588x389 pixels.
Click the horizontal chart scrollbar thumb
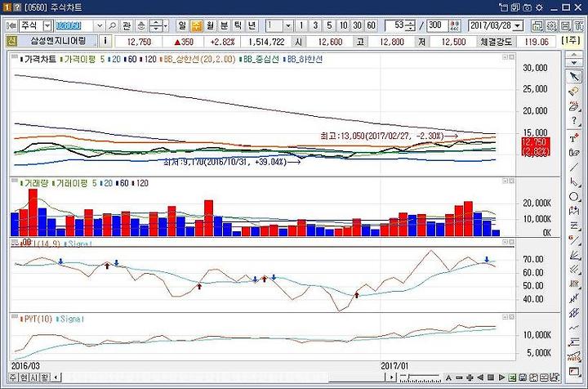358,378
